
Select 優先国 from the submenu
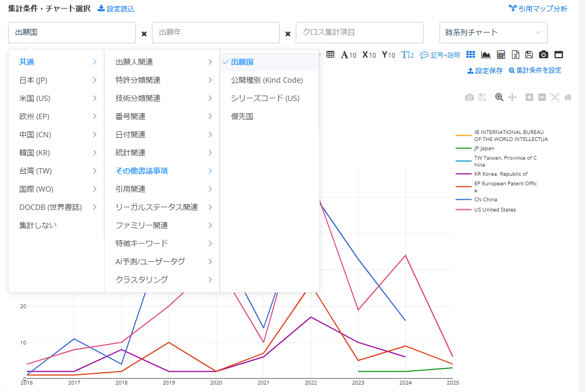(x=242, y=116)
